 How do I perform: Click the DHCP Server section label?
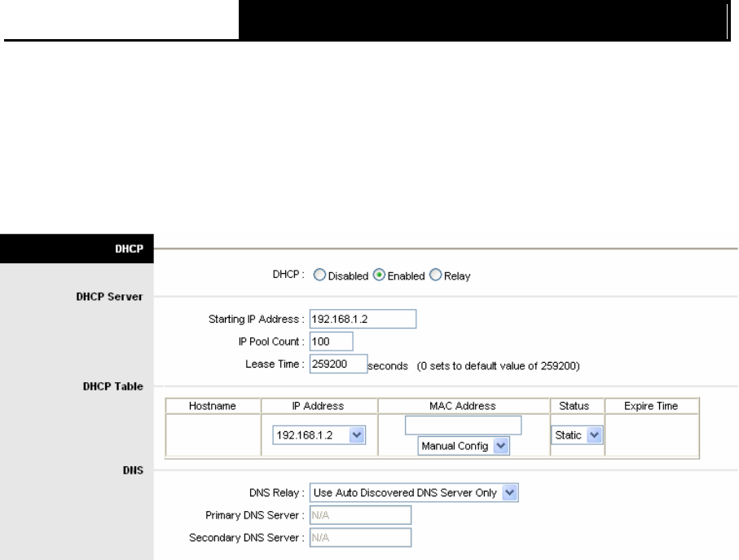click(109, 297)
